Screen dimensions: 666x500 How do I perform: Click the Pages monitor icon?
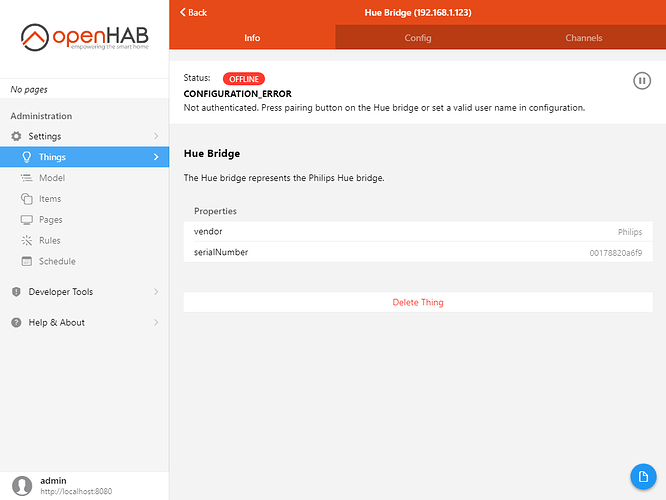(x=27, y=220)
